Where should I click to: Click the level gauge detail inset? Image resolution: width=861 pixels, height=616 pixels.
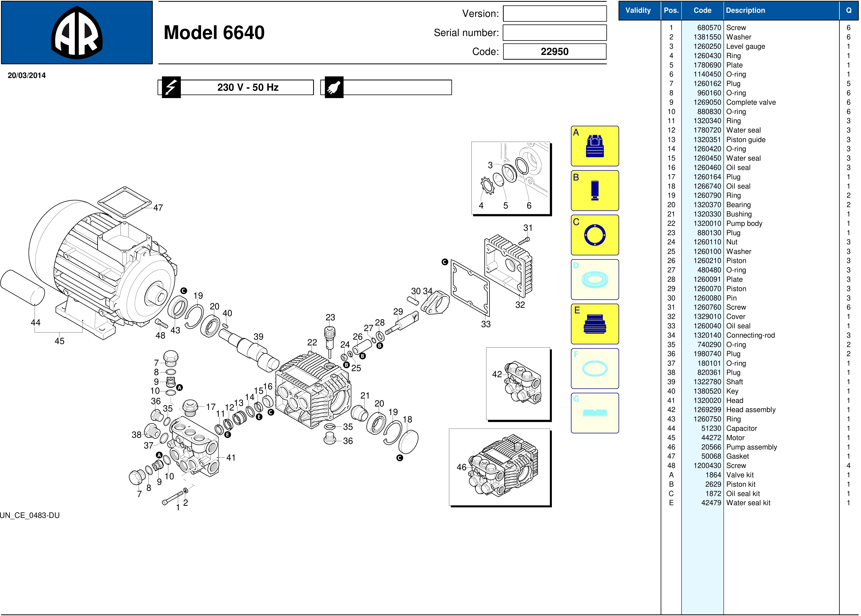coord(510,178)
